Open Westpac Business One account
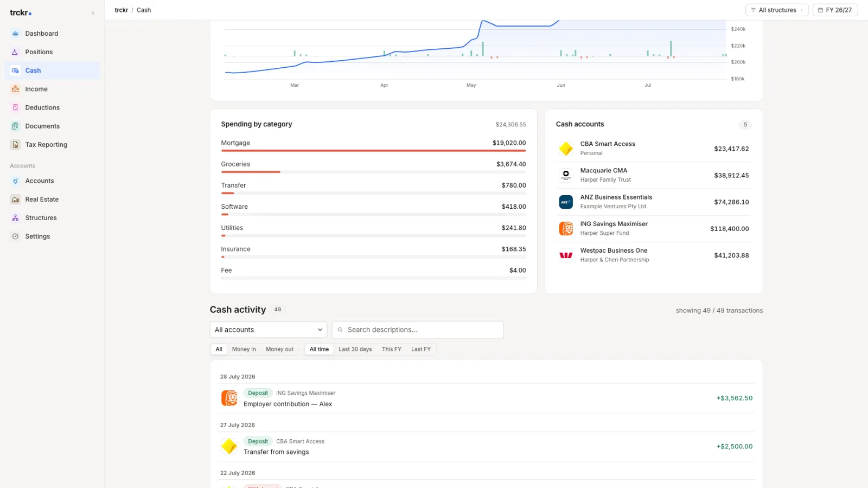The image size is (868, 488). [x=654, y=255]
